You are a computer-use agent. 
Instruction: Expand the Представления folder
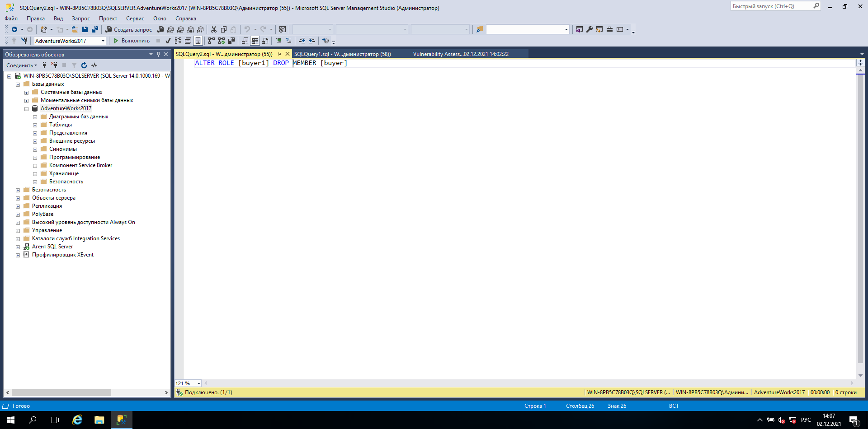click(35, 133)
